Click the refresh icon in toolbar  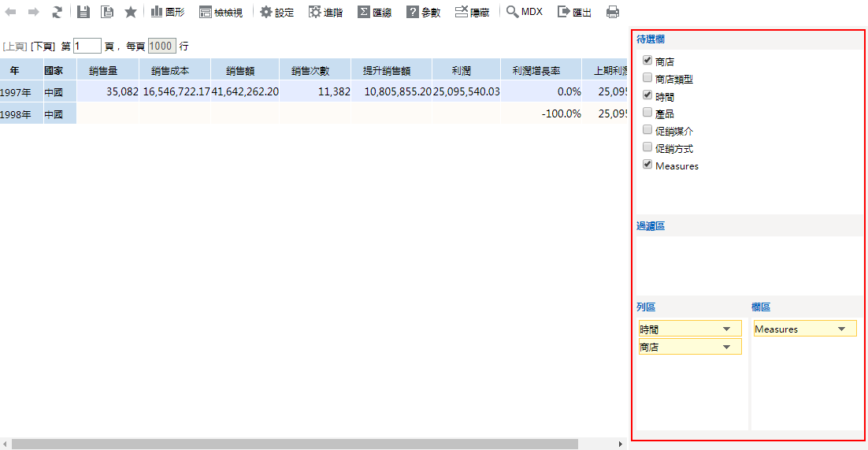pos(57,13)
